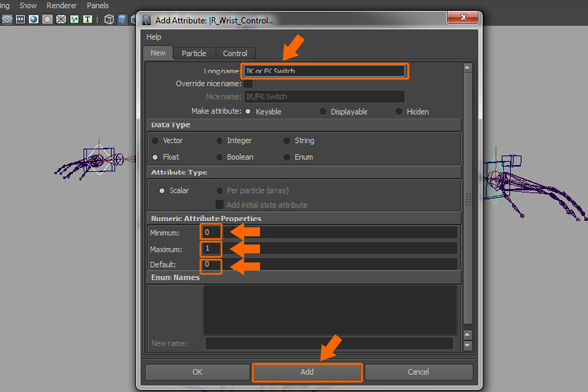Image resolution: width=588 pixels, height=392 pixels.
Task: Click the Attribute Type section header
Action: tap(304, 172)
